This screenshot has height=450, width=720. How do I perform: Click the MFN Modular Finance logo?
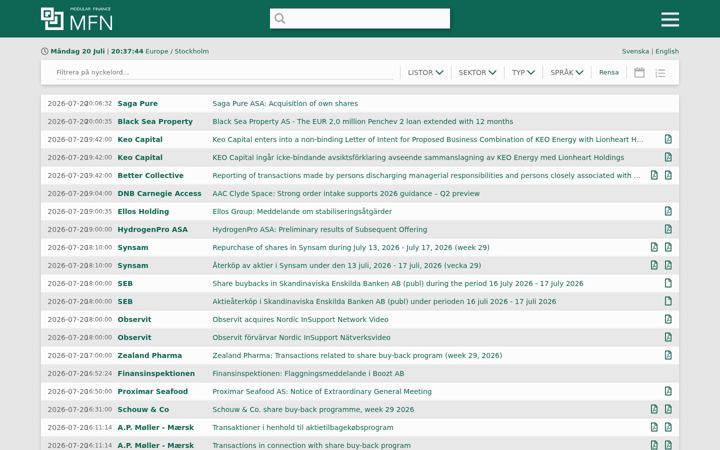(x=77, y=19)
